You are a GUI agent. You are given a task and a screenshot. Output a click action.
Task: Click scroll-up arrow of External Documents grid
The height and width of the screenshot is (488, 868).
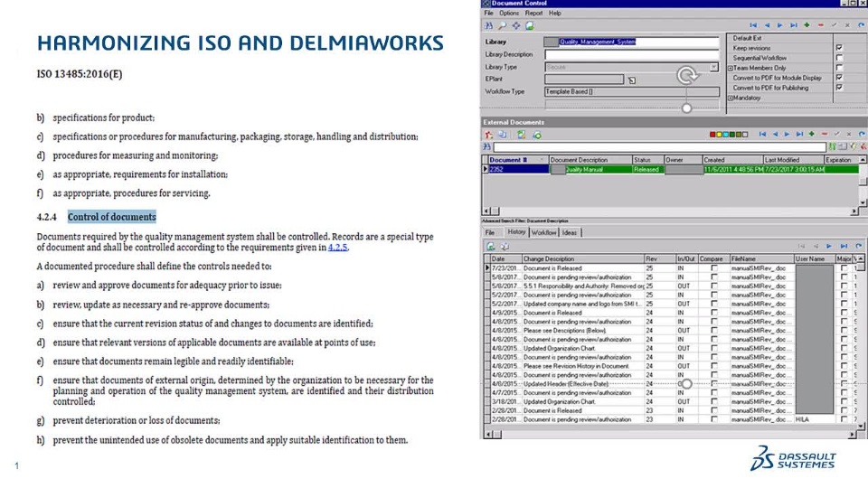click(x=863, y=159)
